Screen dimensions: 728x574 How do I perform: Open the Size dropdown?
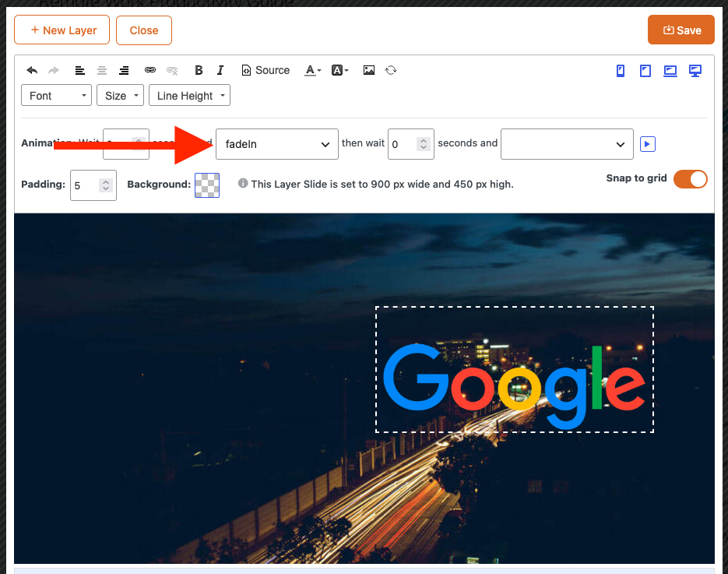tap(120, 96)
